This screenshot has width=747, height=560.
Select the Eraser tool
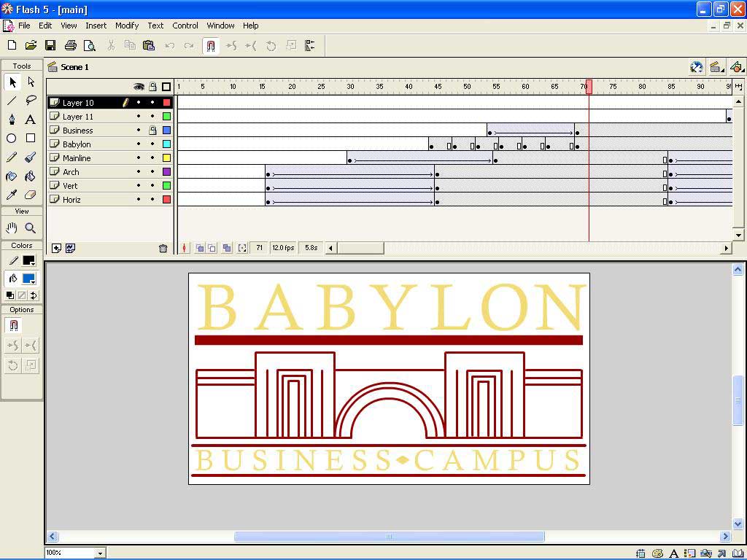click(31, 195)
